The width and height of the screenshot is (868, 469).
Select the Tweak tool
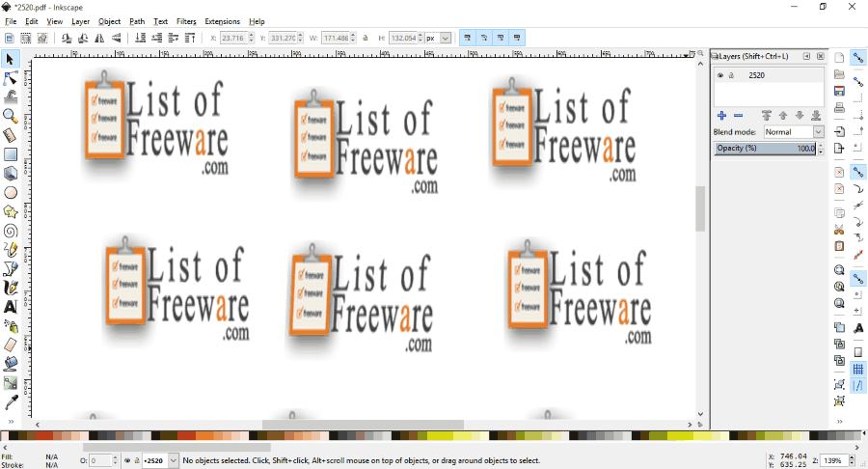(x=10, y=97)
